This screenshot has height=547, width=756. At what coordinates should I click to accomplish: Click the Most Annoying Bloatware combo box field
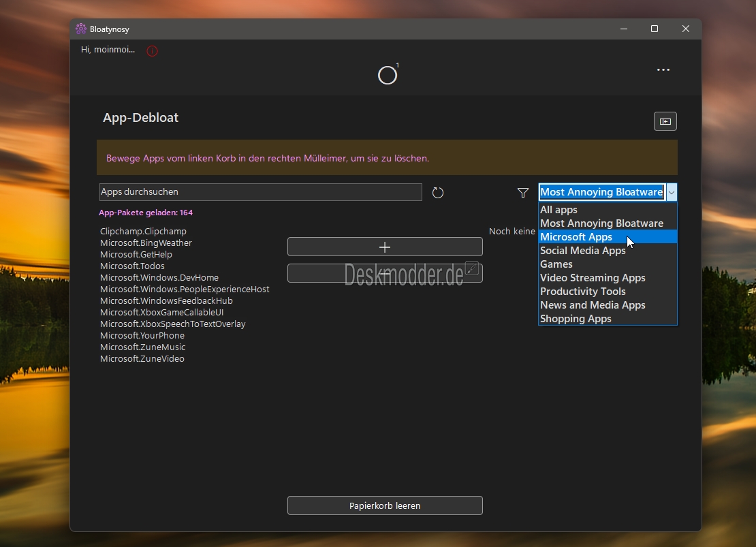coord(601,192)
